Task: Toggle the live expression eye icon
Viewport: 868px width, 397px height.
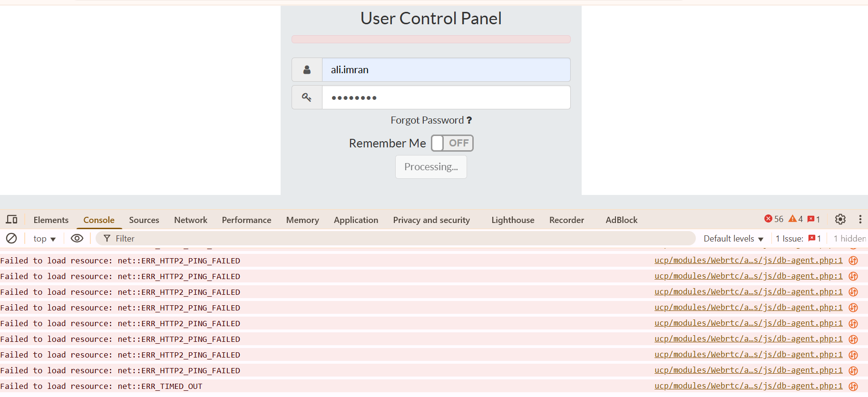Action: click(77, 238)
